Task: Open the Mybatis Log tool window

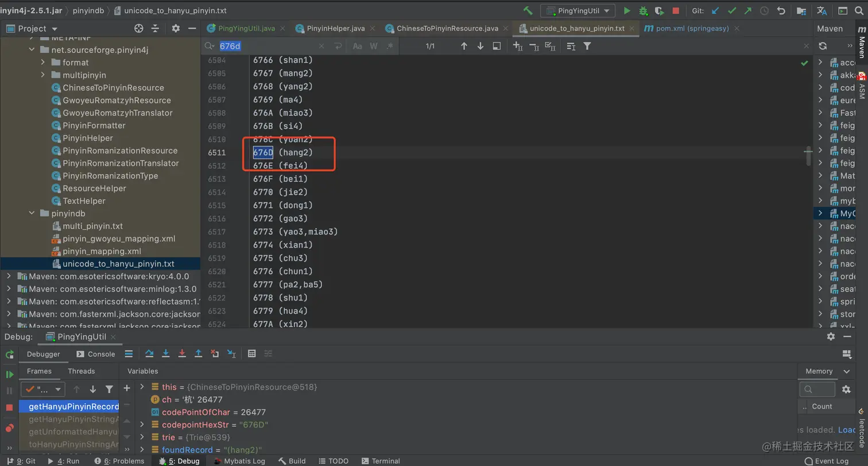Action: tap(239, 461)
